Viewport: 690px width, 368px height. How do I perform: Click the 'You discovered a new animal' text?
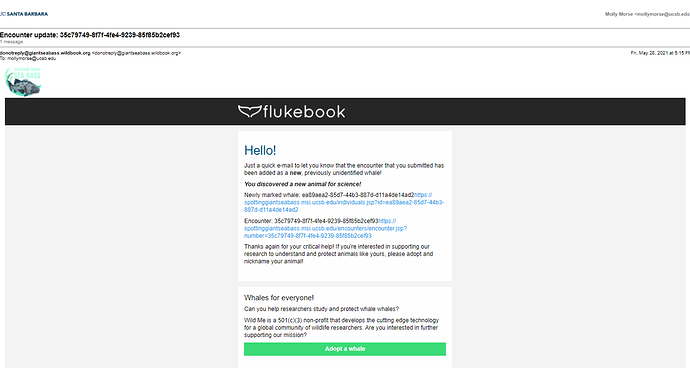303,184
